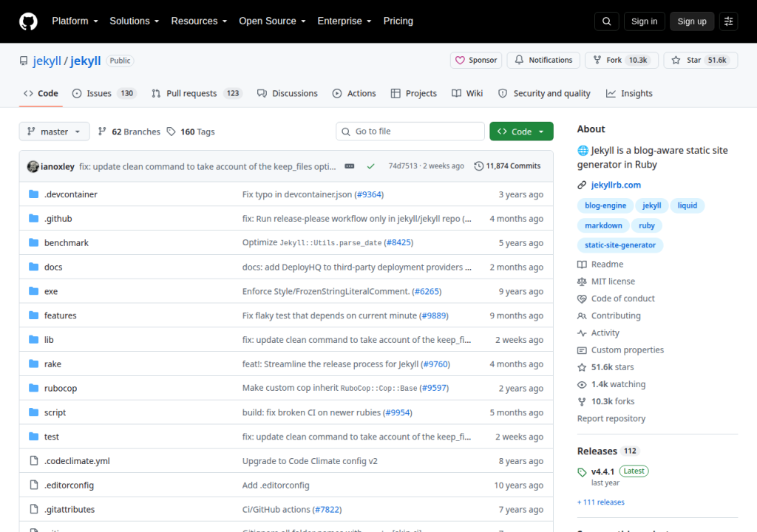Open the Enterprise dropdown menu

coord(344,21)
